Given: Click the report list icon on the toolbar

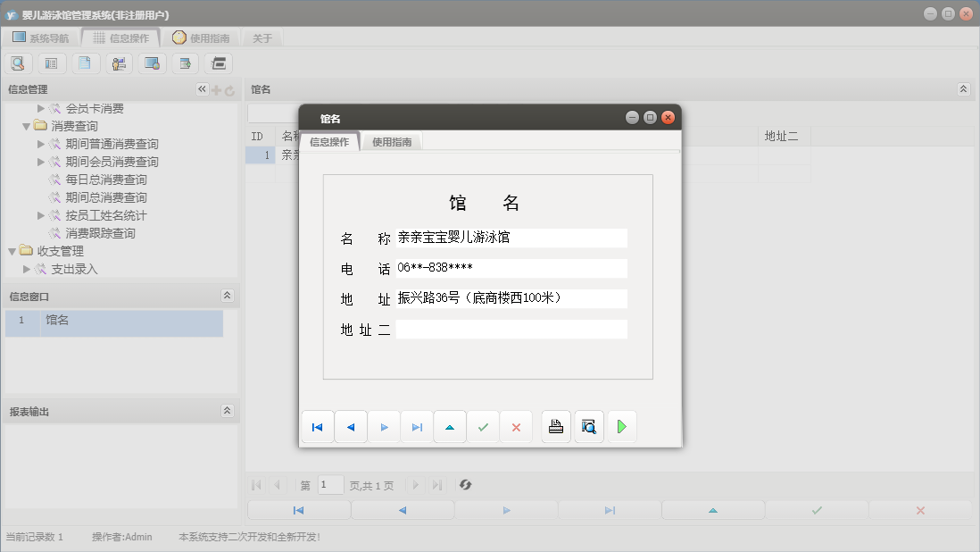Looking at the screenshot, I should click(51, 63).
